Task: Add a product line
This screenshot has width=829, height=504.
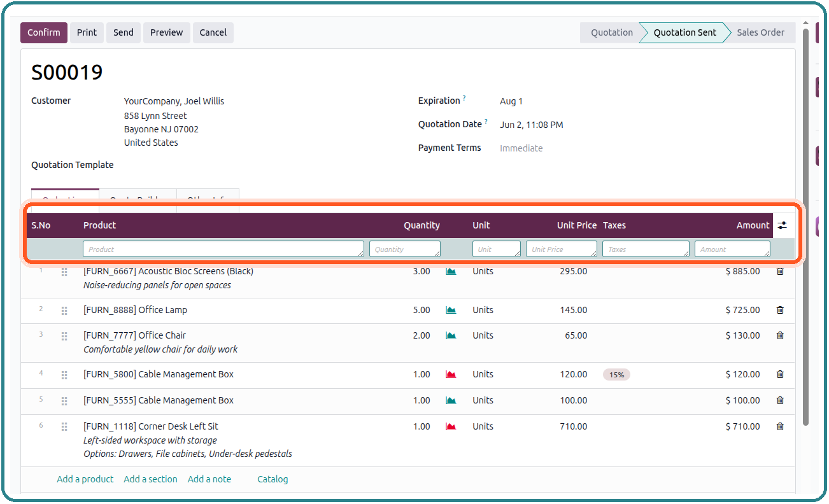Action: pos(85,479)
